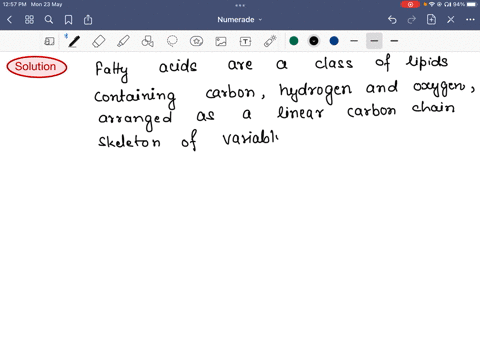Tap the red Solution label
The width and height of the screenshot is (480, 360).
[x=37, y=67]
